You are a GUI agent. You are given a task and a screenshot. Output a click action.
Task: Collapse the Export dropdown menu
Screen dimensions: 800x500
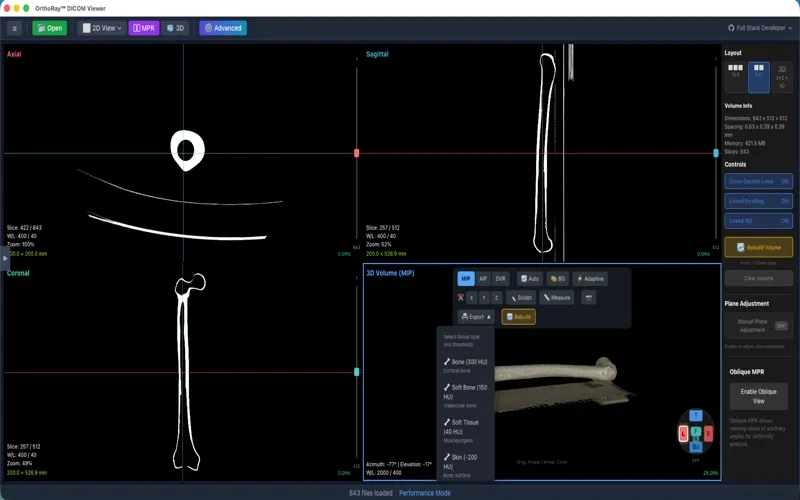(476, 317)
